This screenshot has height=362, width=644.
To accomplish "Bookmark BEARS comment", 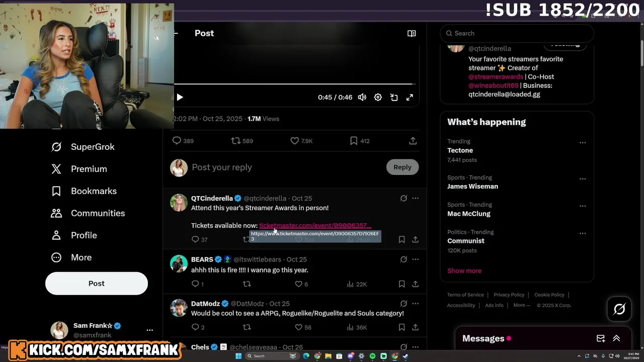I will (401, 284).
